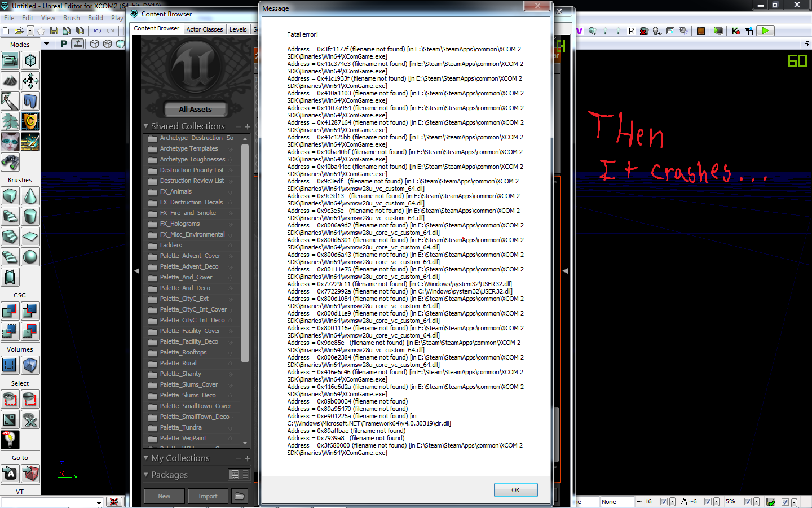Screen dimensions: 812x508
Task: Open grid snap size dropdown
Action: [x=672, y=502]
